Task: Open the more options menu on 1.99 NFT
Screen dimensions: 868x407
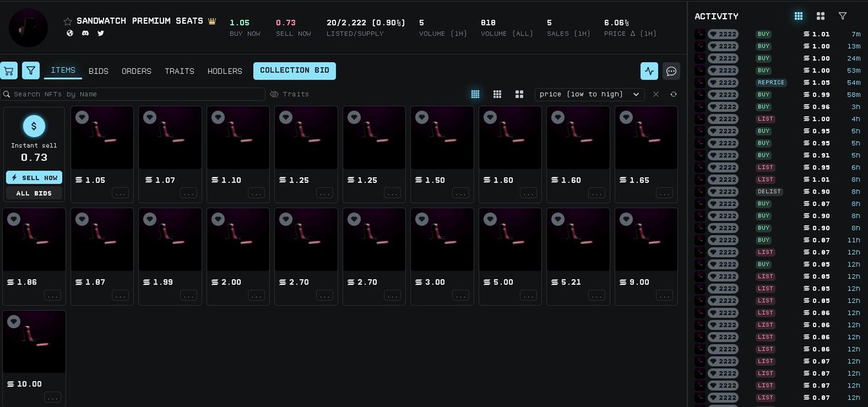Action: [x=189, y=295]
